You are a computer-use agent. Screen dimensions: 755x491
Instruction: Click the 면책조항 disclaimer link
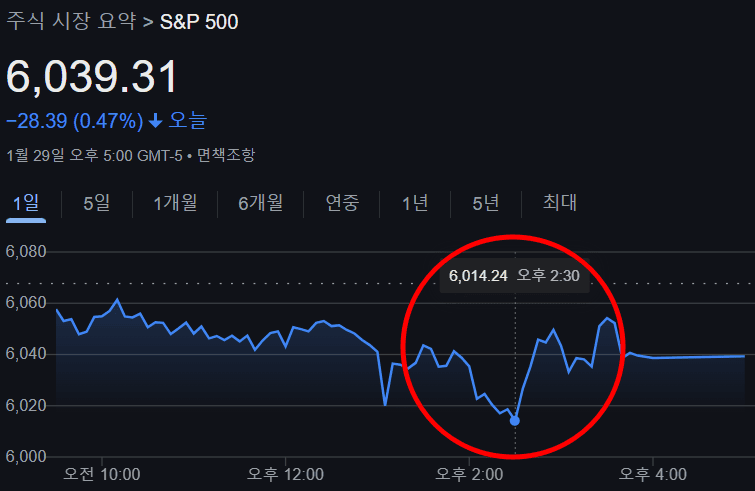(x=226, y=155)
